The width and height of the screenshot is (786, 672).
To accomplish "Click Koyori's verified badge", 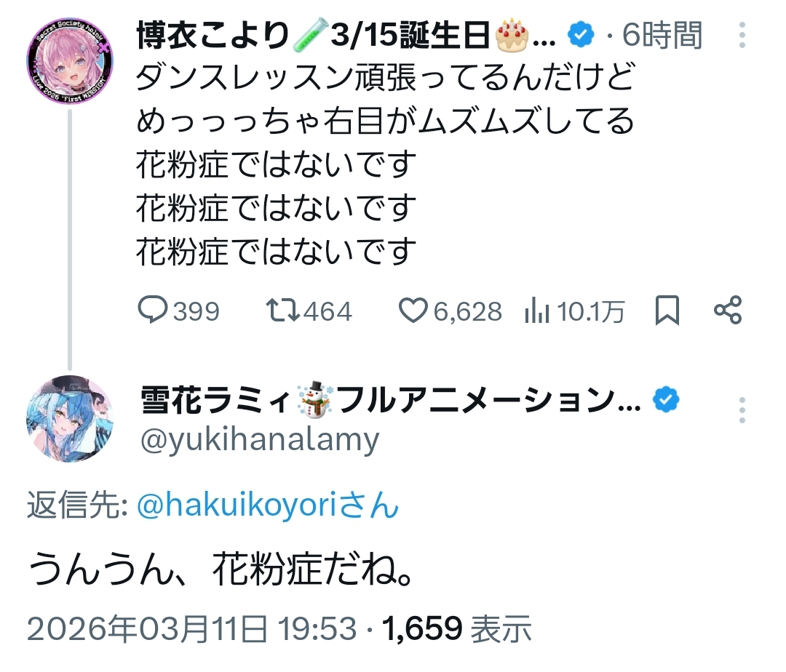I will tap(581, 34).
